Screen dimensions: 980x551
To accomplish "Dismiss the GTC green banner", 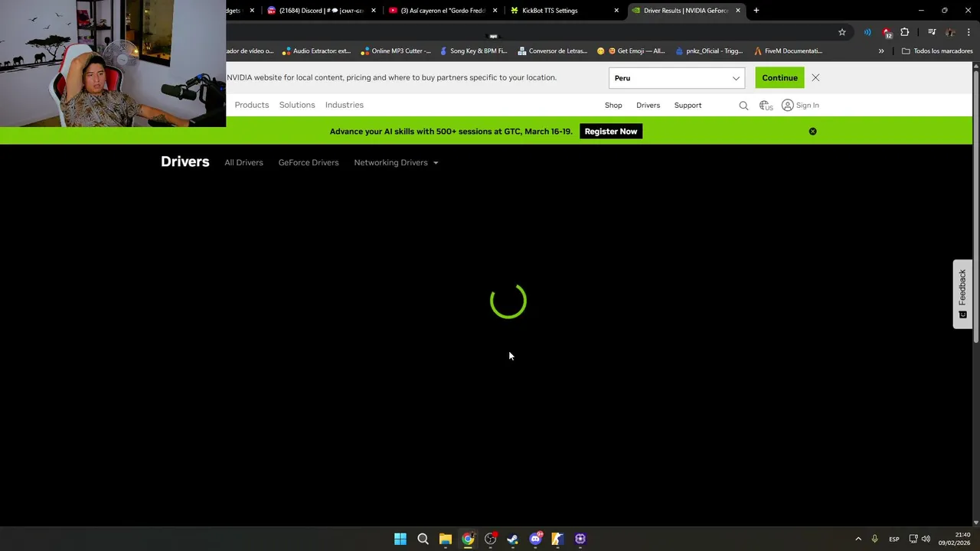I will click(x=812, y=132).
